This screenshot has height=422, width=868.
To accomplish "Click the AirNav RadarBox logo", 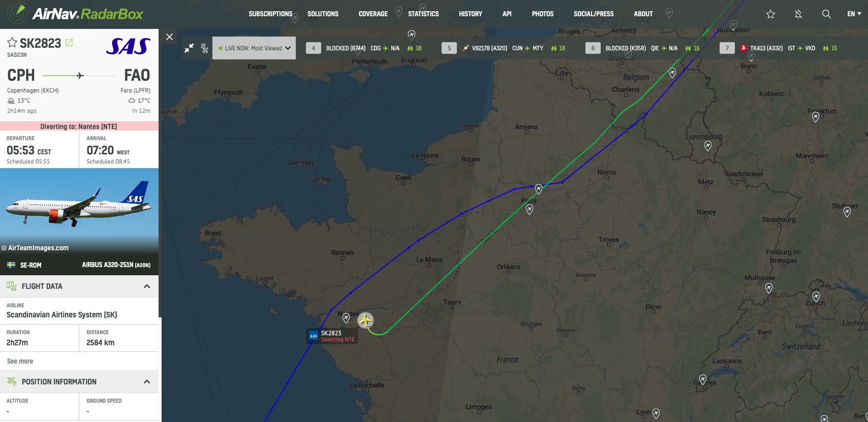I will (x=75, y=14).
